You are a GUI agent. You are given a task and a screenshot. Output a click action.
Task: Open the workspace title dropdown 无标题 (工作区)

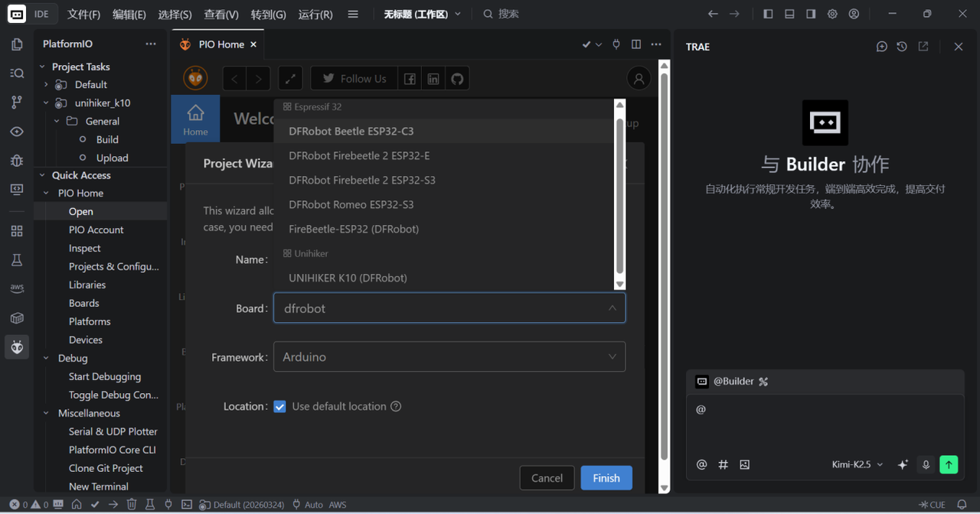(423, 14)
